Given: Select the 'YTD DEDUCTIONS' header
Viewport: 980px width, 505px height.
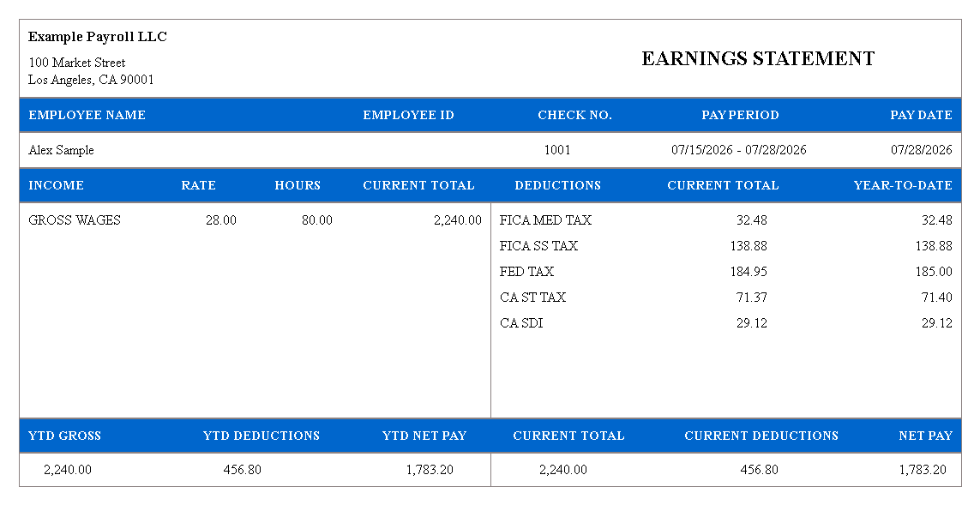Looking at the screenshot, I should click(262, 436).
